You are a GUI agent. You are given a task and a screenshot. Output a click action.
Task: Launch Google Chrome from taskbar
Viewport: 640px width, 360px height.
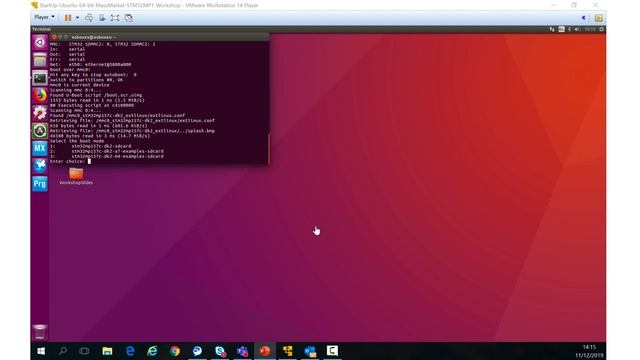pyautogui.click(x=175, y=351)
